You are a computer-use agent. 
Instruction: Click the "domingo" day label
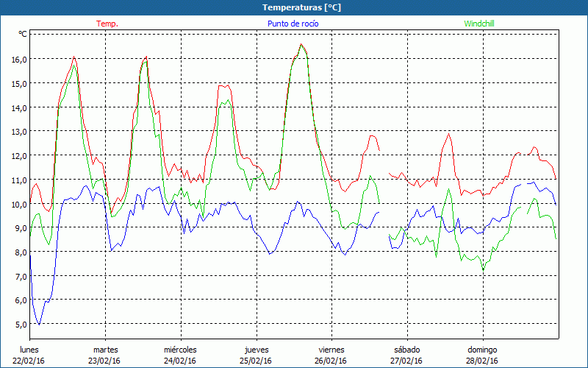point(482,349)
